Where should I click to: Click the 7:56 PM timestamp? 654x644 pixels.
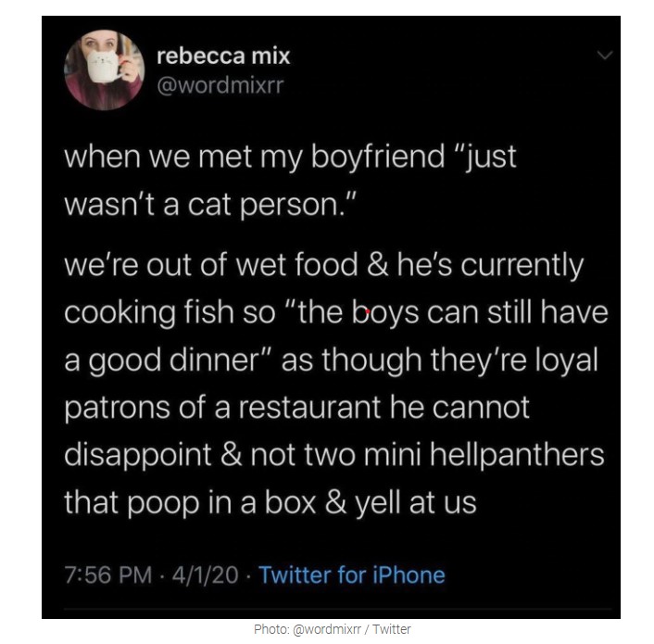click(108, 575)
